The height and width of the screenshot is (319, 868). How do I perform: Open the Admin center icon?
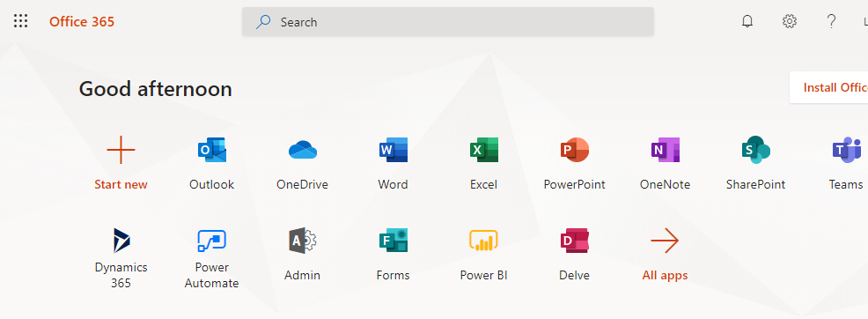click(302, 241)
